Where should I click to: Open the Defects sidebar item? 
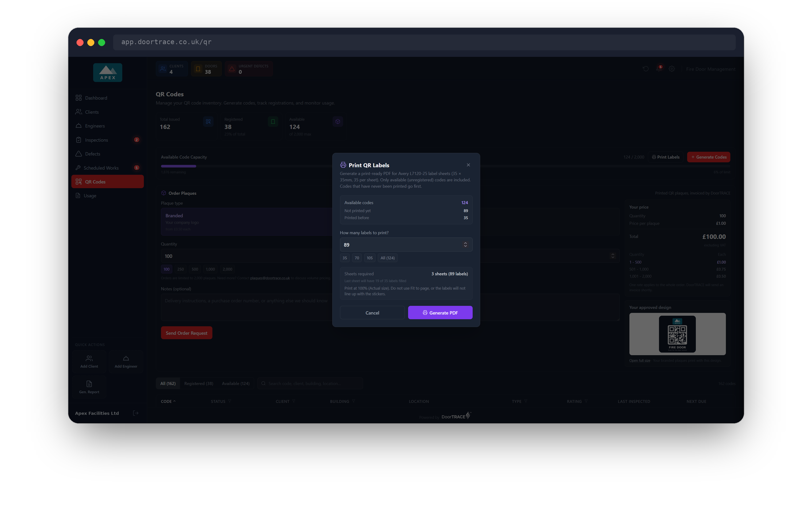pyautogui.click(x=107, y=154)
